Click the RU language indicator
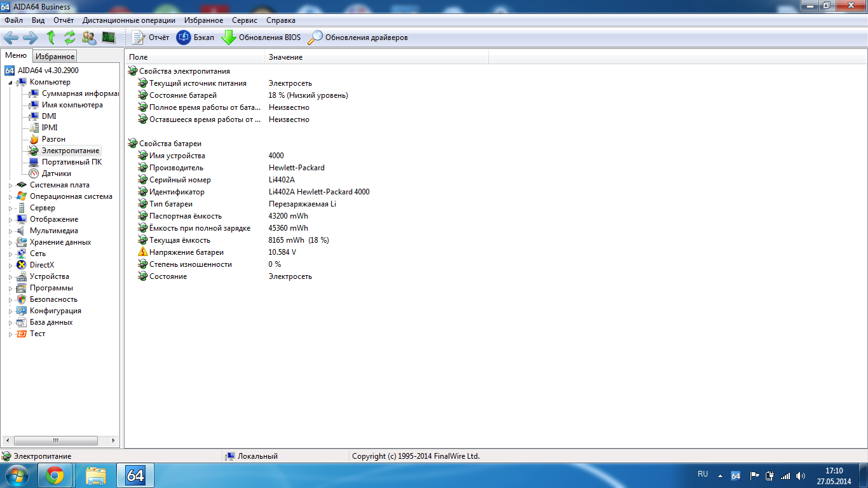 tap(703, 474)
